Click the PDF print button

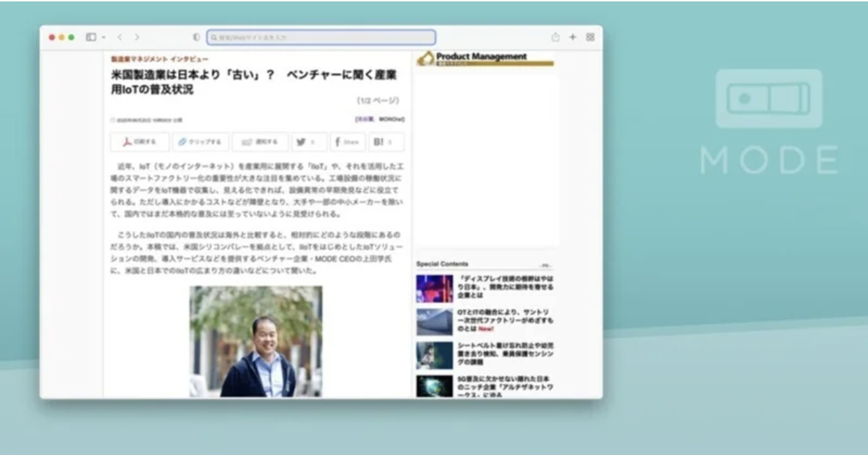point(140,142)
